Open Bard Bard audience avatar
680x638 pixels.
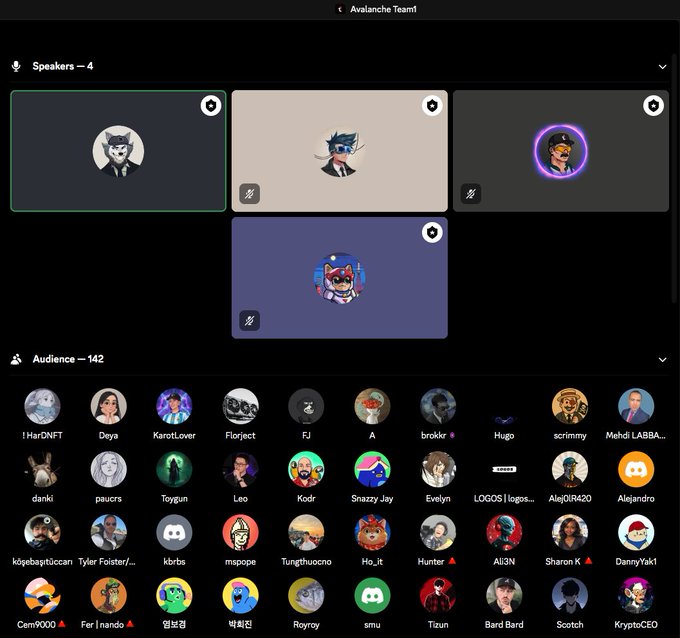click(x=504, y=595)
